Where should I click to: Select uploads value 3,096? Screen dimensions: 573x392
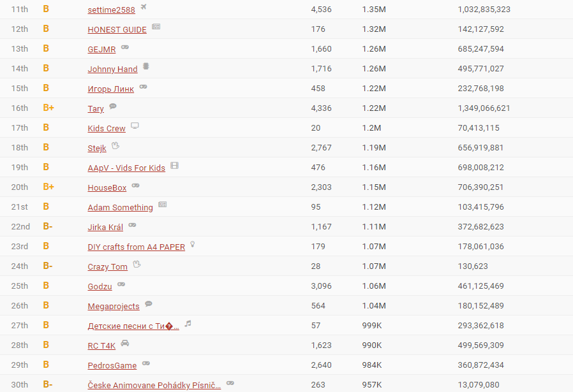321,286
